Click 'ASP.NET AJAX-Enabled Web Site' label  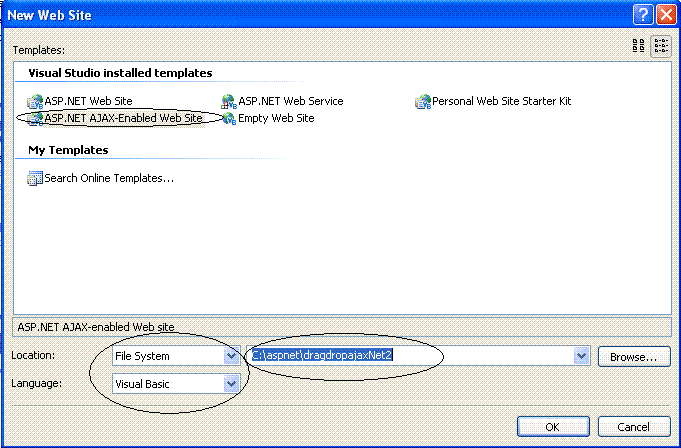(123, 118)
